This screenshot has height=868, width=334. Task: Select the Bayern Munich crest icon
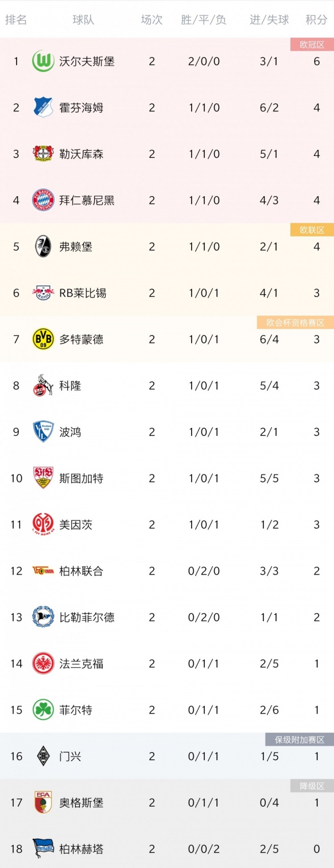point(43,200)
